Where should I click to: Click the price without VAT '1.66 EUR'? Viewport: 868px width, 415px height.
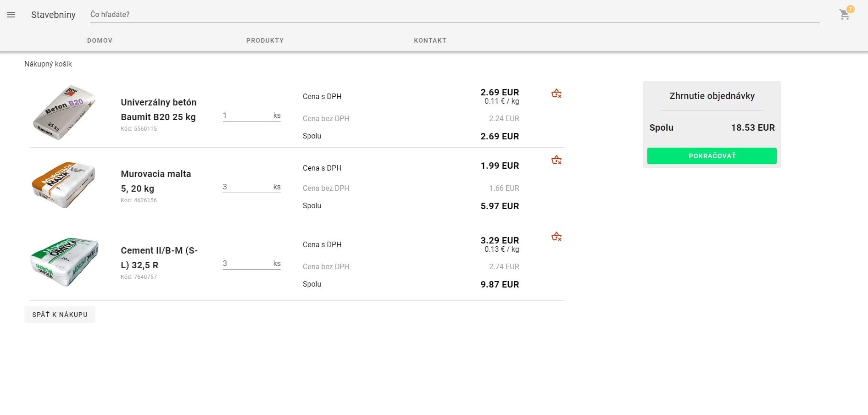504,188
